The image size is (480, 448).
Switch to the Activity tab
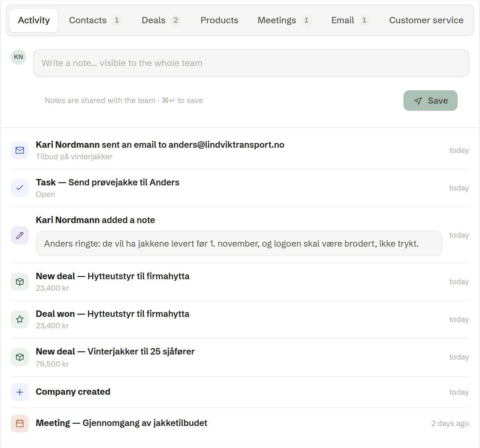click(34, 20)
